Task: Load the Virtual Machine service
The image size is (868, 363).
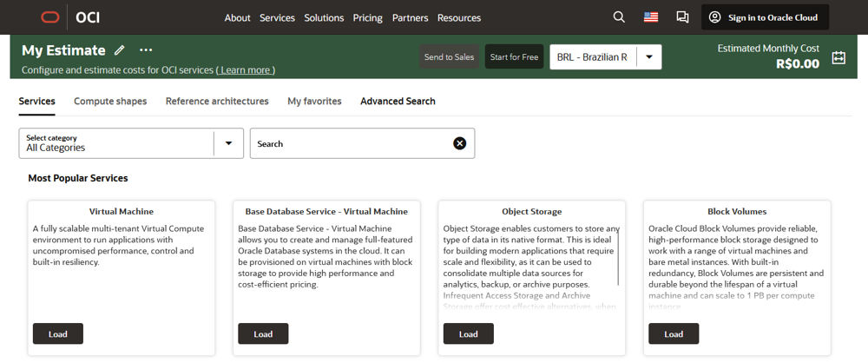Action: [57, 333]
